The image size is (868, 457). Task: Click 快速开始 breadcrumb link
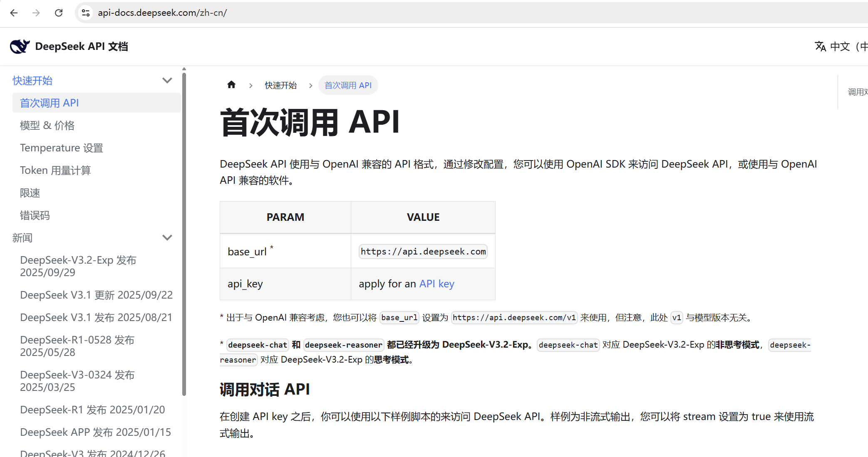pyautogui.click(x=280, y=85)
